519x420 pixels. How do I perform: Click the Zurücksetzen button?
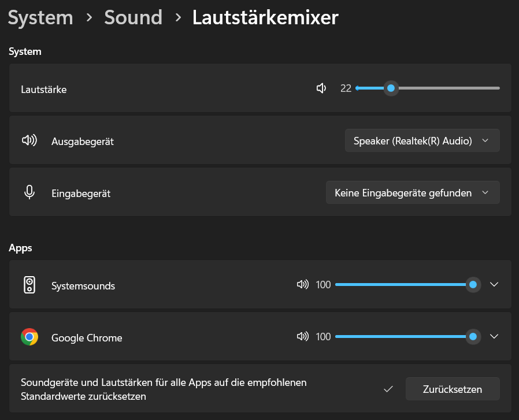coord(453,389)
